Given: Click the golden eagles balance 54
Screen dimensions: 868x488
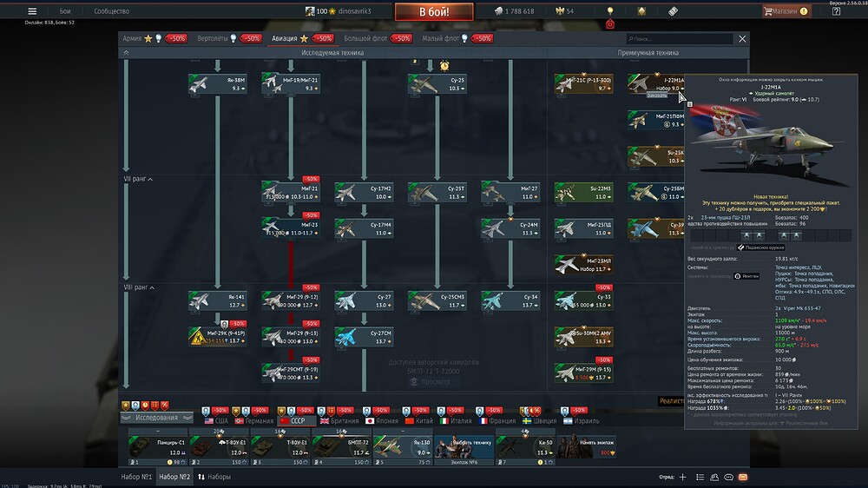Looking at the screenshot, I should [565, 11].
